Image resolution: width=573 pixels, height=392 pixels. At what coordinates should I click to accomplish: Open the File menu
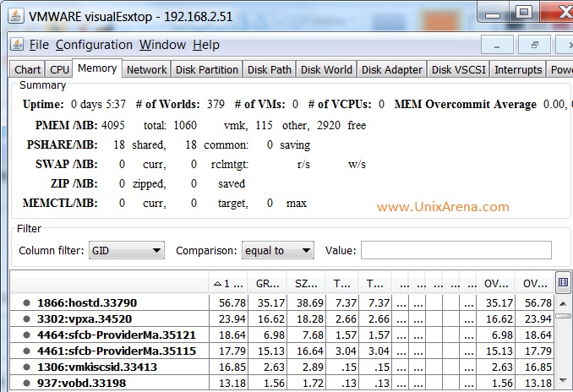[39, 45]
